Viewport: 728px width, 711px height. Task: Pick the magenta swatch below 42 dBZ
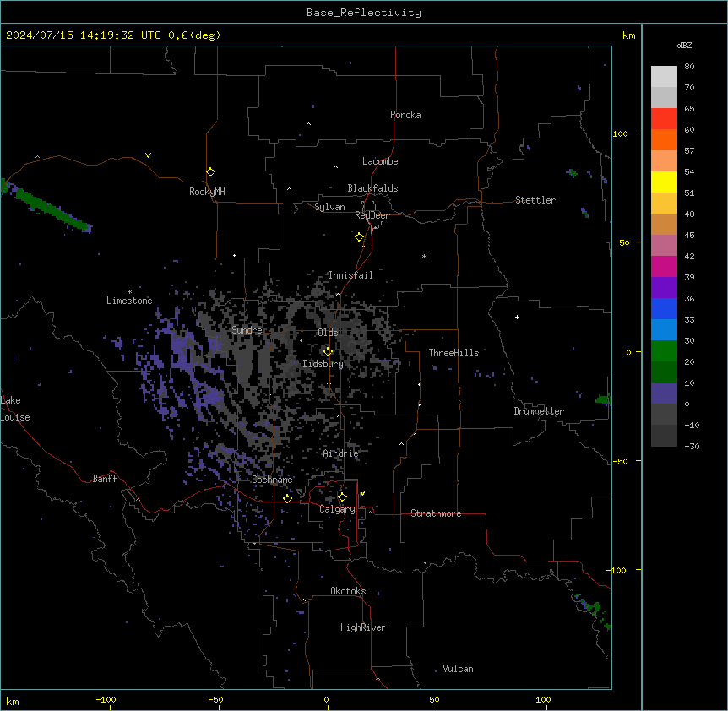click(x=664, y=266)
